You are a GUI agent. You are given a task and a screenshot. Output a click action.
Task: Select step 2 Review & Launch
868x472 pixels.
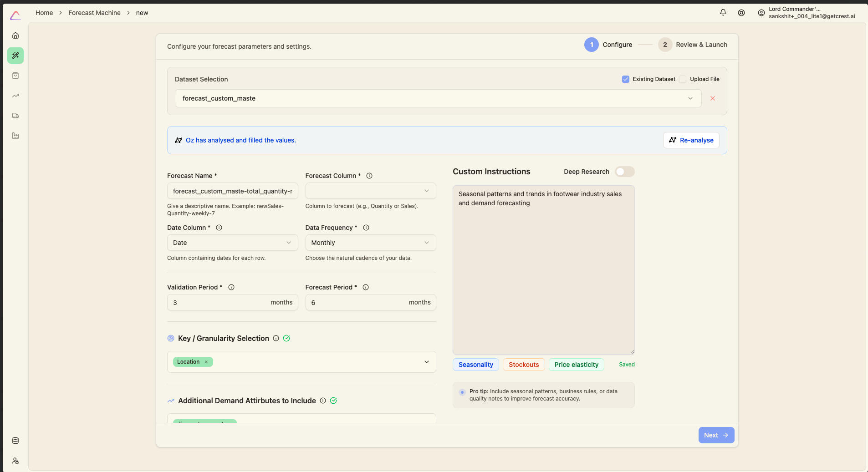(693, 45)
